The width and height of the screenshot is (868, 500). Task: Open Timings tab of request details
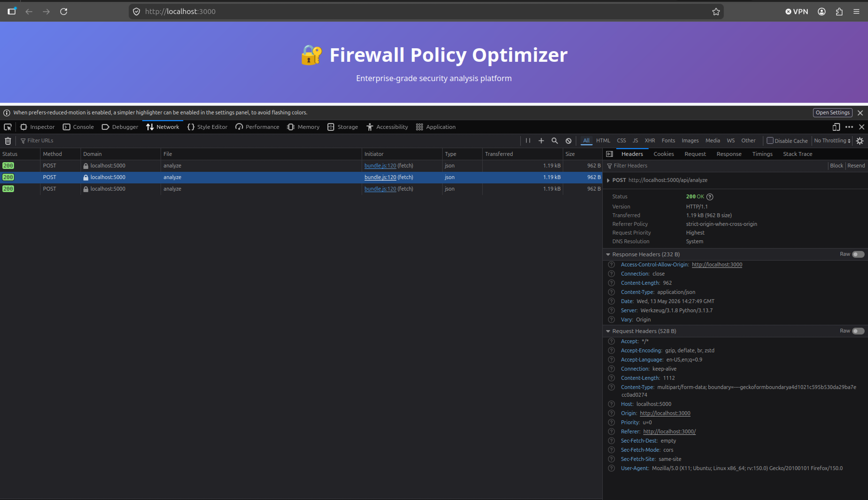(762, 154)
